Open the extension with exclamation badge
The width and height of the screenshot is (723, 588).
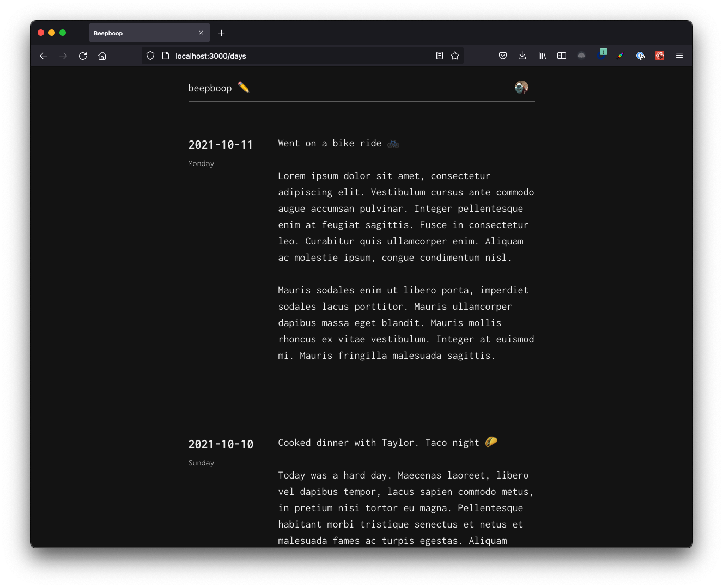[x=602, y=54]
